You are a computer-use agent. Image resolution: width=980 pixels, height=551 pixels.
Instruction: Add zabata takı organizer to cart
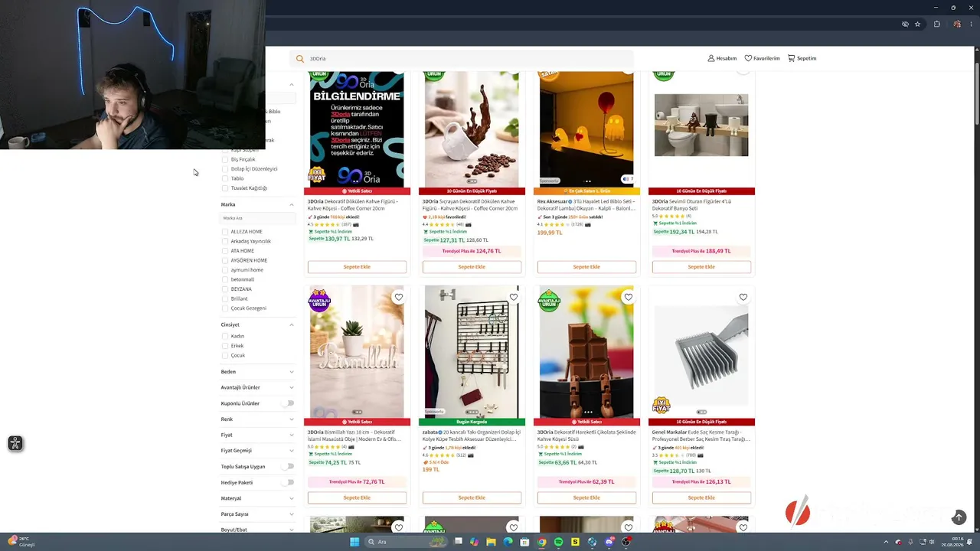[x=472, y=497]
